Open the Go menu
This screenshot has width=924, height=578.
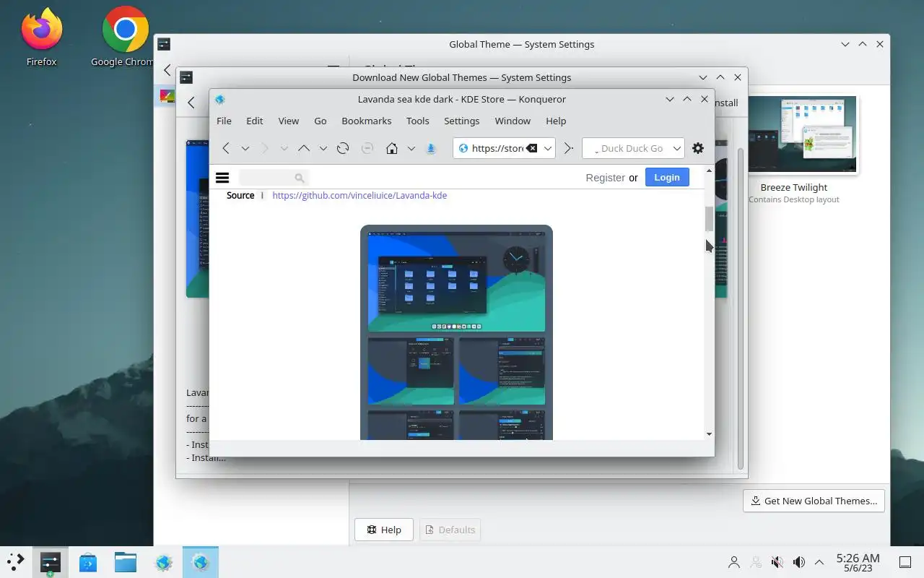point(321,121)
